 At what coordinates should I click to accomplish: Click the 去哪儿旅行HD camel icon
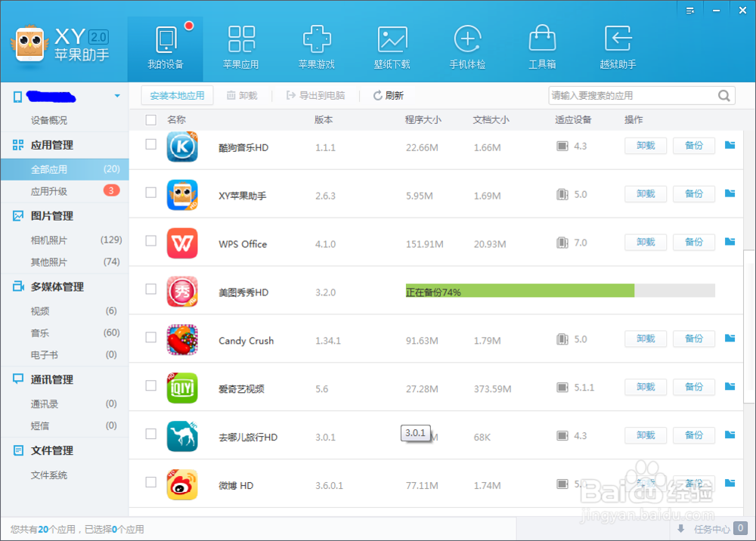182,436
